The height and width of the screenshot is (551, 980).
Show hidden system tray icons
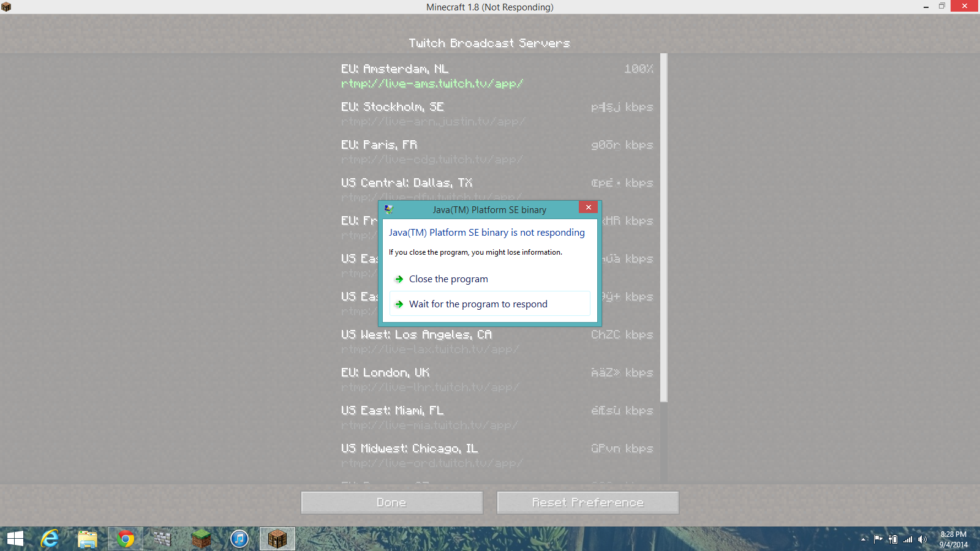coord(864,539)
